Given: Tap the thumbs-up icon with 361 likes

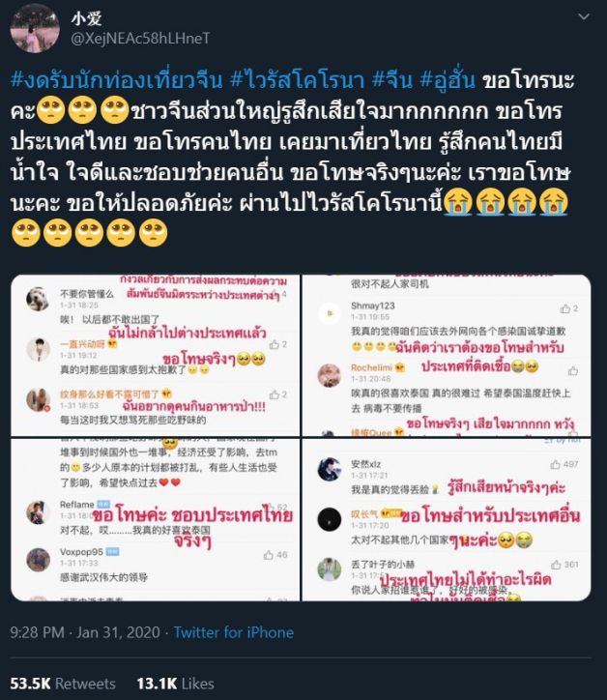Looking at the screenshot, I should pyautogui.click(x=556, y=565).
